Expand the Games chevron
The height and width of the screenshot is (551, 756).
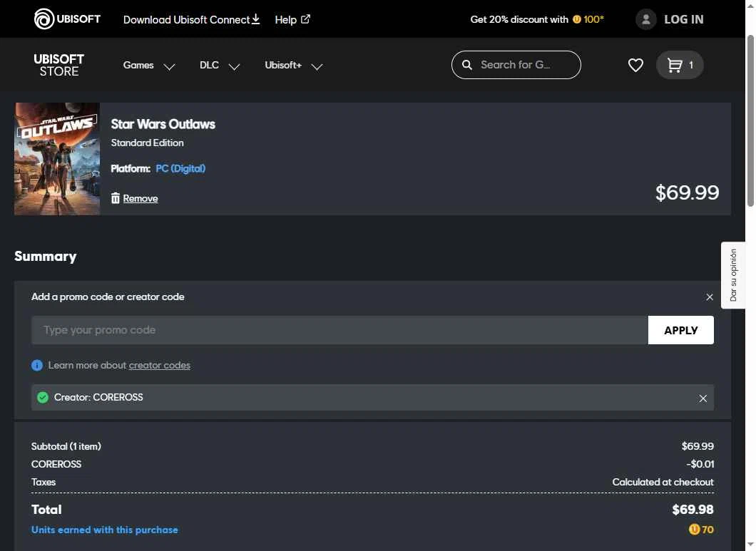click(169, 66)
